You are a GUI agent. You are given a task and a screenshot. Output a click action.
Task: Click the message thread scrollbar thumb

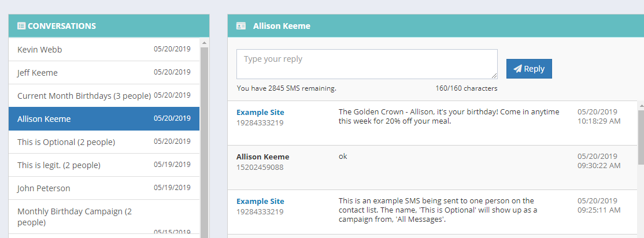[x=641, y=137]
